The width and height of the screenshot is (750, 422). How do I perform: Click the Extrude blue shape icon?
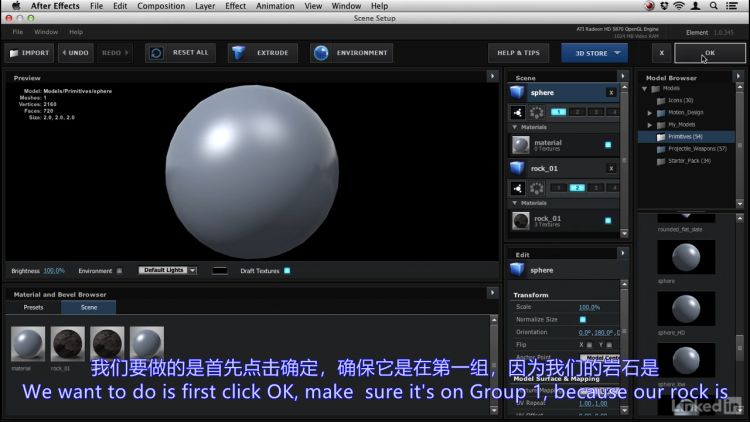click(239, 53)
